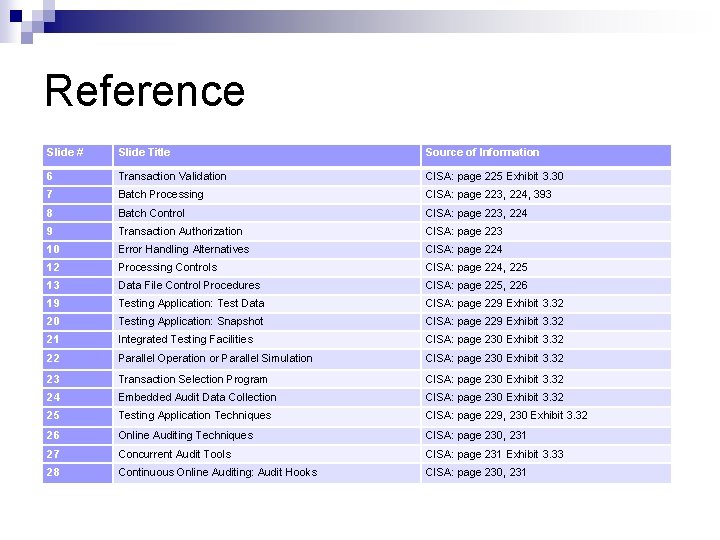Screen dimensions: 720x540
Task: Select the "Source of Information" column header
Action: tap(546, 155)
